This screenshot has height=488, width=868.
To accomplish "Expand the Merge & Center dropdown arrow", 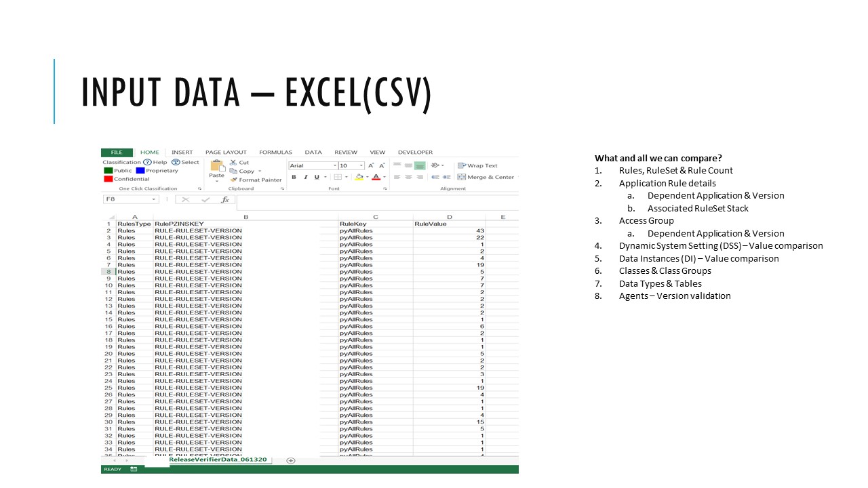I will pyautogui.click(x=517, y=177).
